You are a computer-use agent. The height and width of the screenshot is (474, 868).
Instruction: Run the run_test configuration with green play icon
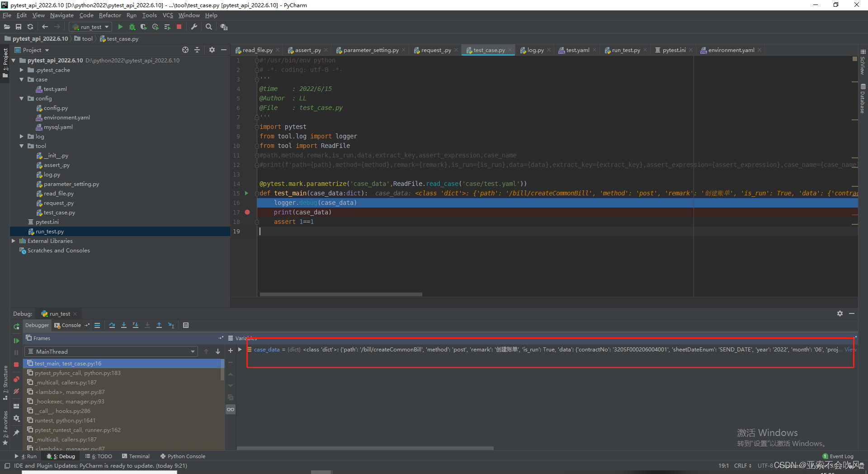pos(120,27)
